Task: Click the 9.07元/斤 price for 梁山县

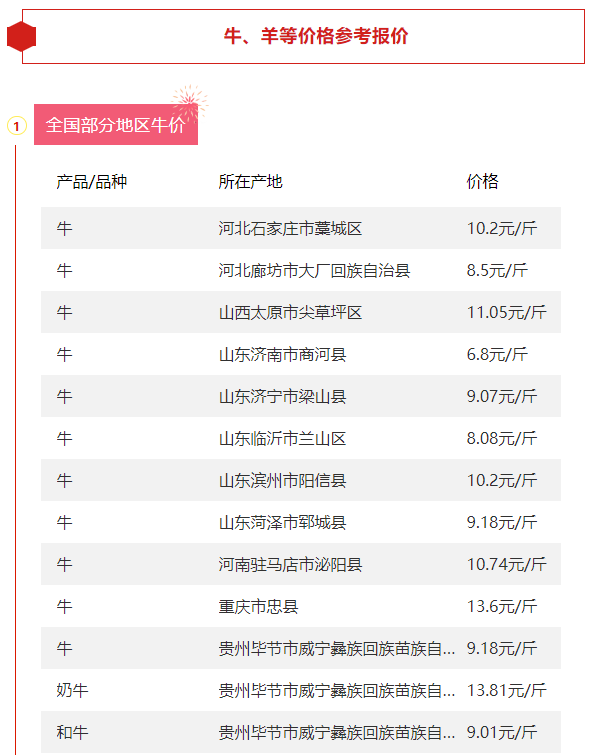Action: pos(502,396)
